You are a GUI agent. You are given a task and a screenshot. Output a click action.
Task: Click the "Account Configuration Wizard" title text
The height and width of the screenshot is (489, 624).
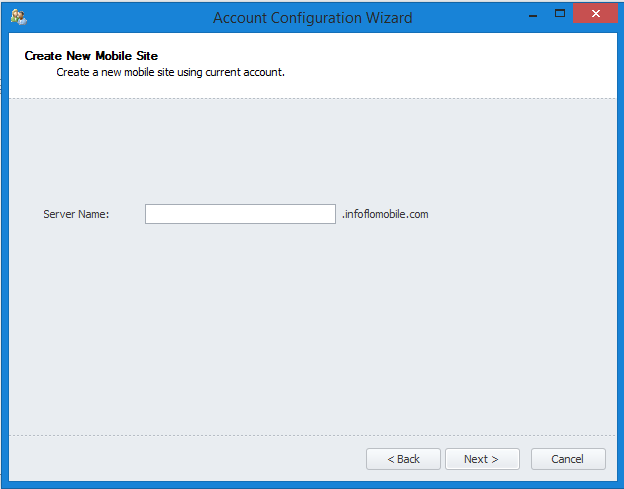[x=312, y=17]
